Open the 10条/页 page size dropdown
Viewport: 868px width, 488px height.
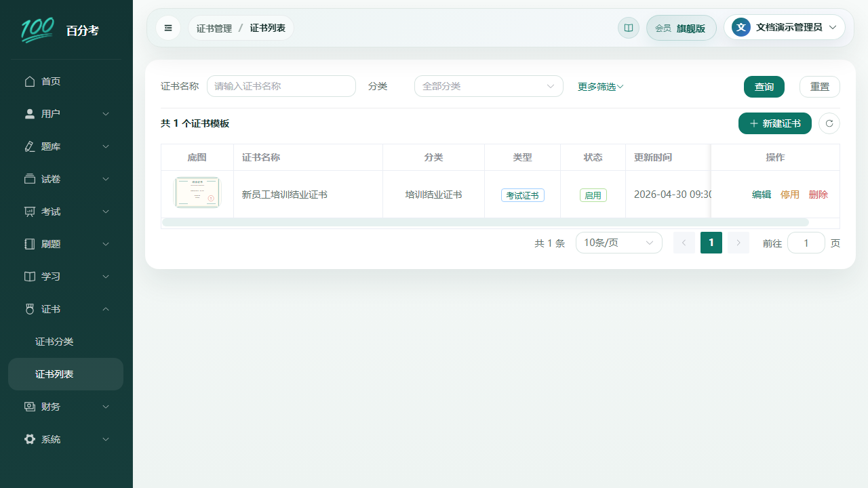pyautogui.click(x=619, y=243)
